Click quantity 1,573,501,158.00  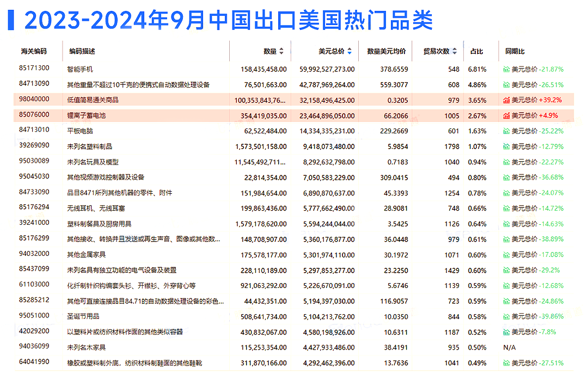261,146
